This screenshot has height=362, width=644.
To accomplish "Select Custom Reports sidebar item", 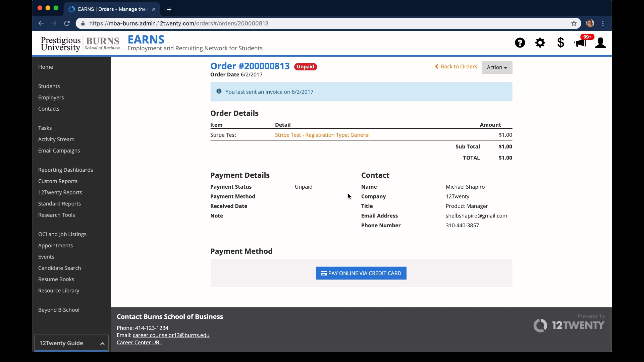I will (x=58, y=181).
